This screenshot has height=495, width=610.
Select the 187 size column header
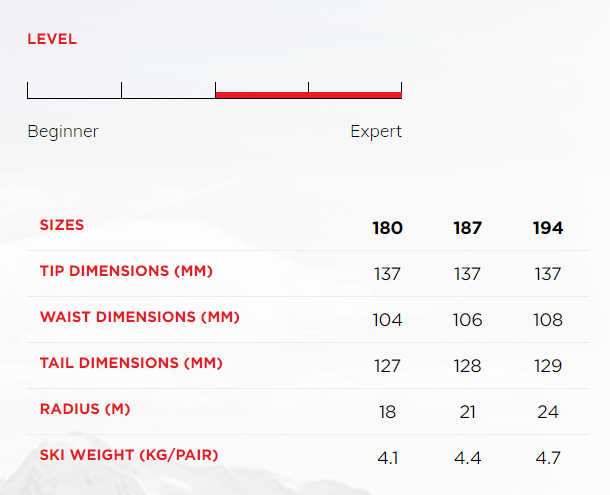point(467,228)
